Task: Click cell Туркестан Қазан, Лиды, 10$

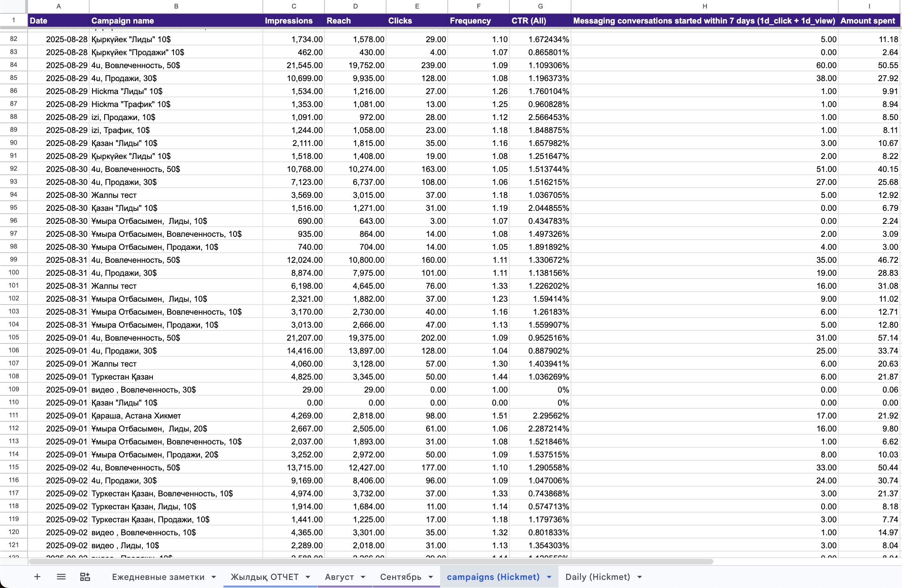Action: pyautogui.click(x=176, y=506)
